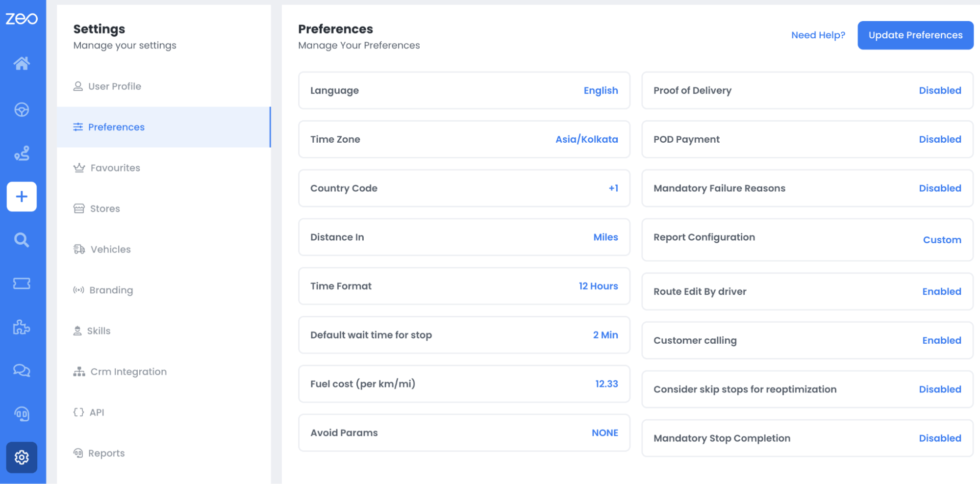Open Vehicles settings
Viewport: 980px width, 484px height.
tap(164, 249)
